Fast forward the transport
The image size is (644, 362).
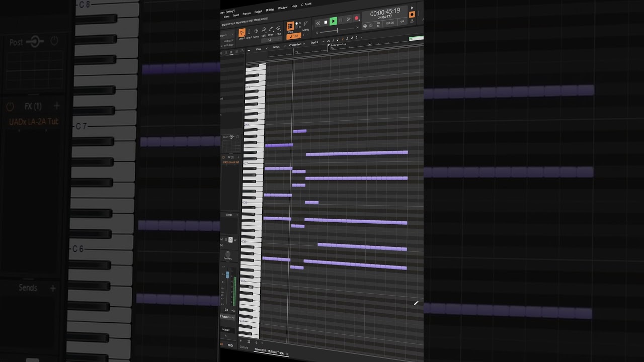click(x=348, y=19)
